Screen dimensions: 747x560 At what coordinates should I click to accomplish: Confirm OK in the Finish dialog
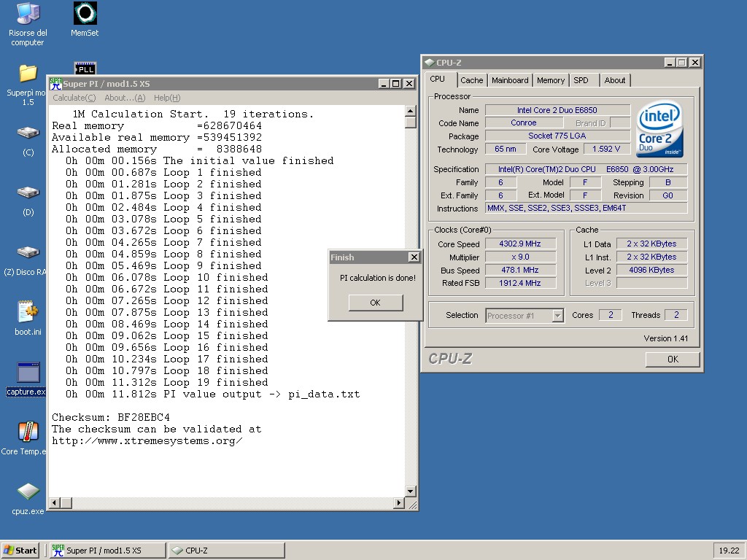[x=376, y=303]
